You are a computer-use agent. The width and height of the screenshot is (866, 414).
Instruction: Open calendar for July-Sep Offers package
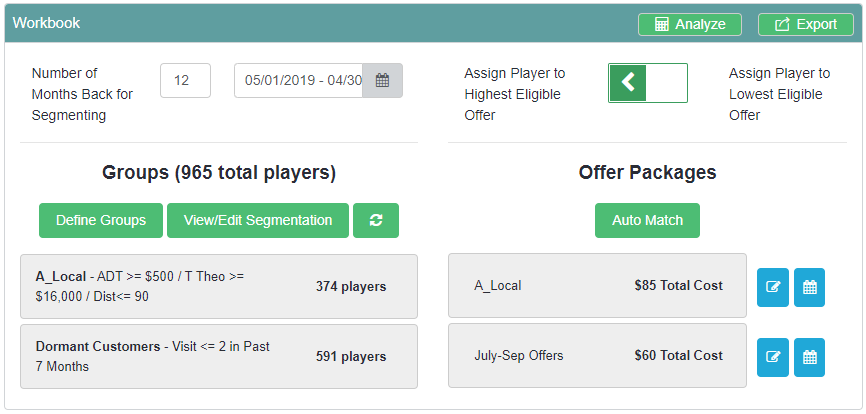(x=810, y=357)
